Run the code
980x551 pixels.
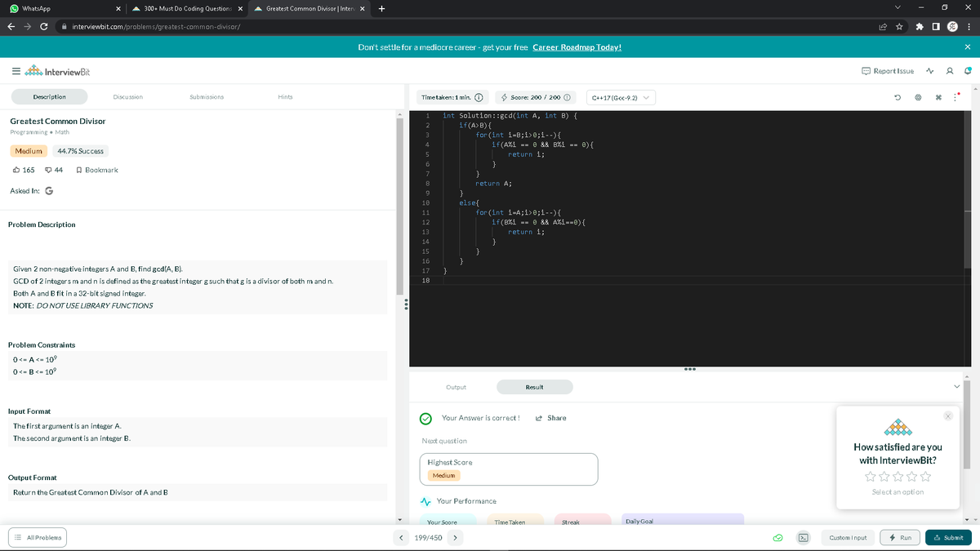coord(901,537)
